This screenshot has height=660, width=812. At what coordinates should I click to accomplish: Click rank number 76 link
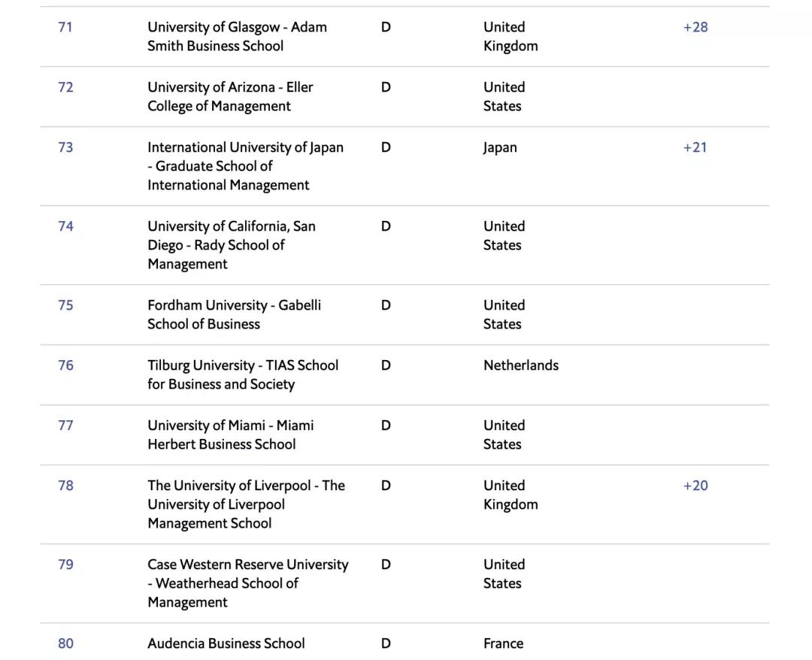(65, 365)
